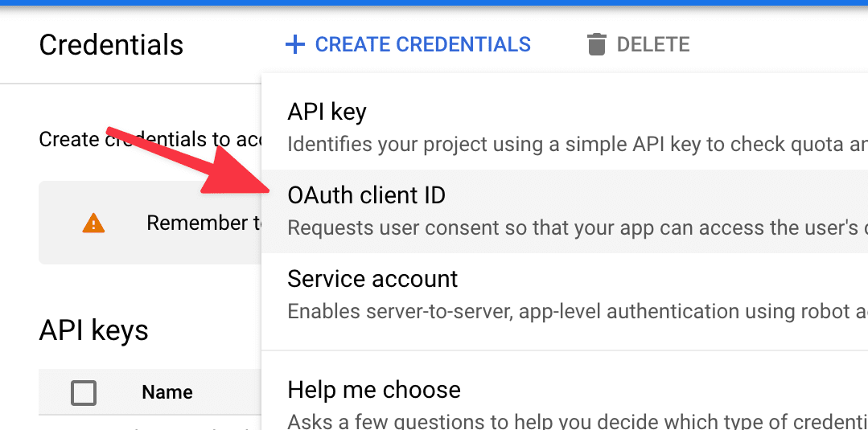Click the orange warning triangle icon
Viewport: 868px width, 430px height.
(93, 223)
